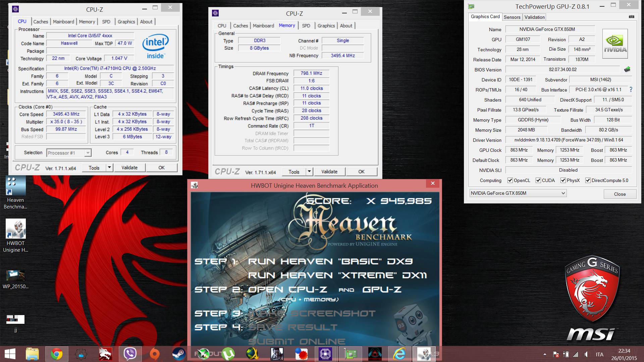Switch to CPU tab in Memory CPU-Z window

pyautogui.click(x=222, y=25)
